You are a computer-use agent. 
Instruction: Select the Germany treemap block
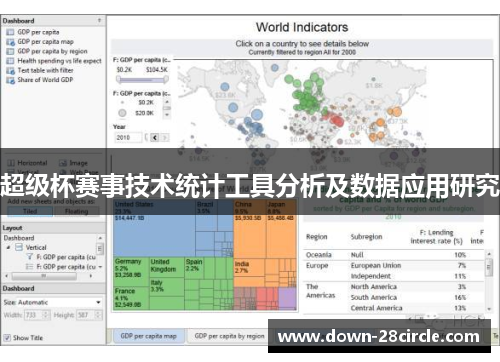[x=131, y=271]
